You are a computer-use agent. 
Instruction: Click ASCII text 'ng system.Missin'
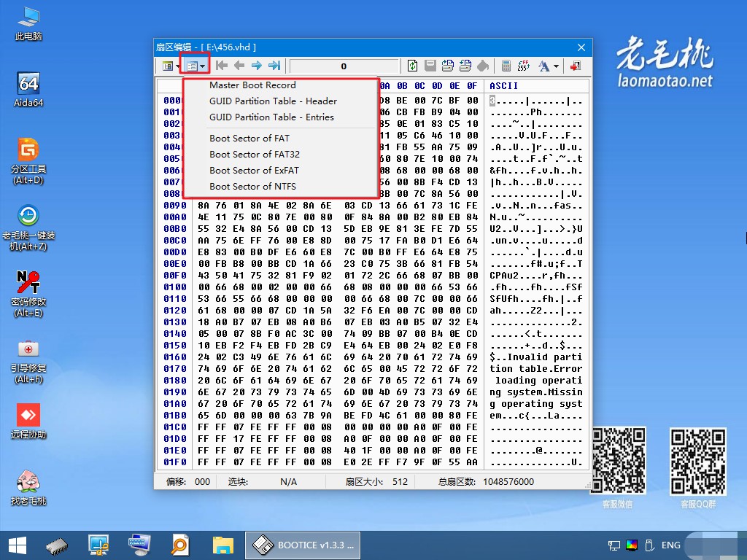click(536, 392)
